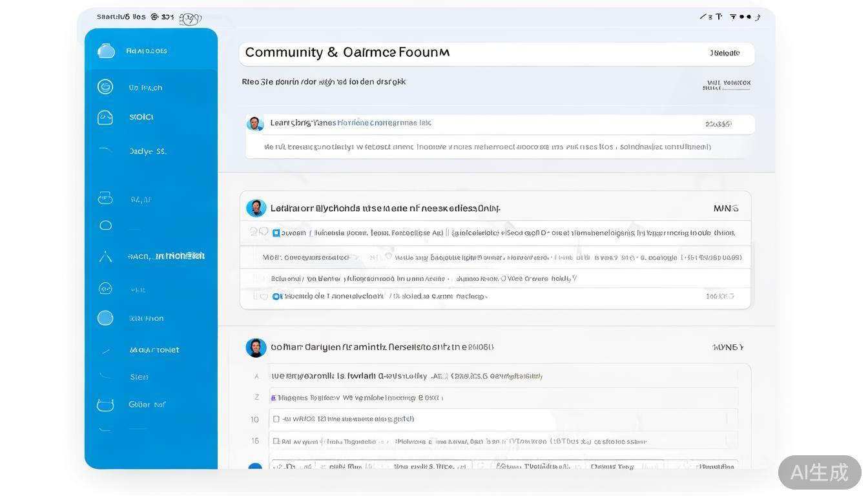The width and height of the screenshot is (868, 496).
Task: Expand the control at right of third post header
Action: (x=728, y=347)
